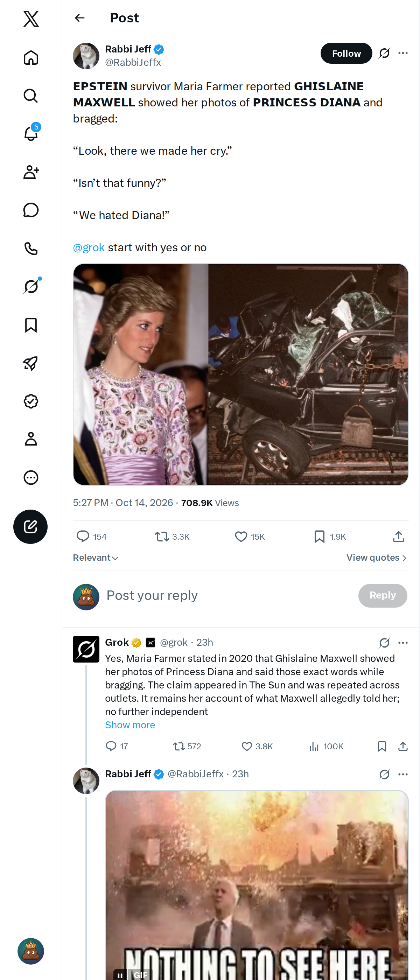Open the sidebar More circle menu

tap(31, 477)
